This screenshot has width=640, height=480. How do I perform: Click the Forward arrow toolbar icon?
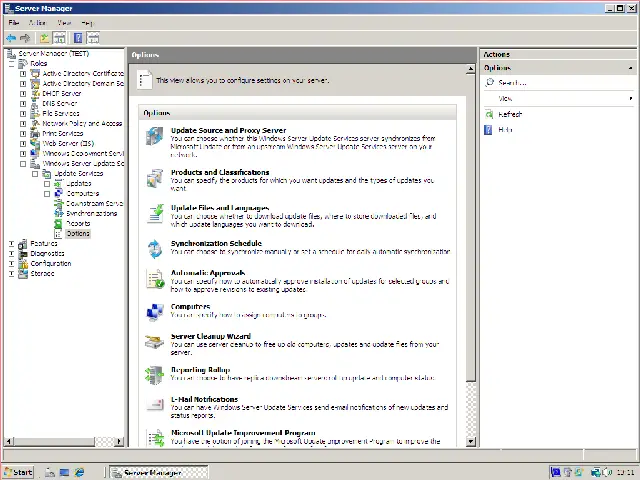pyautogui.click(x=25, y=38)
